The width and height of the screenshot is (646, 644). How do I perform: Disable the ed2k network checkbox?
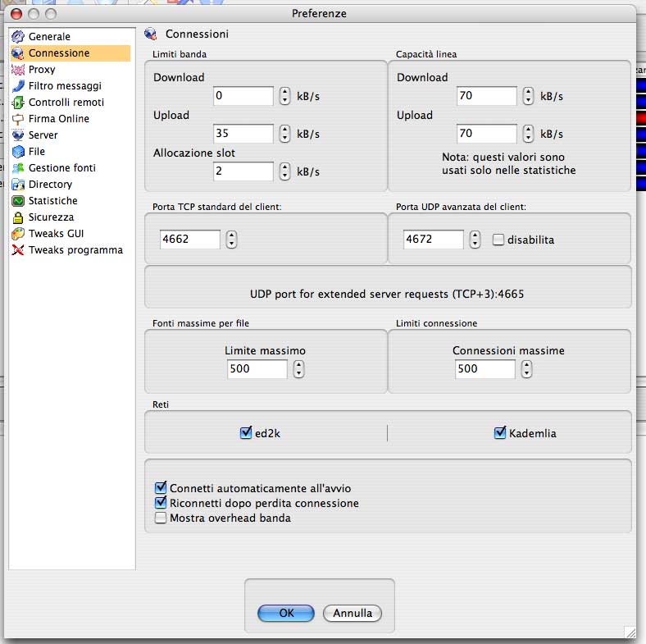246,432
